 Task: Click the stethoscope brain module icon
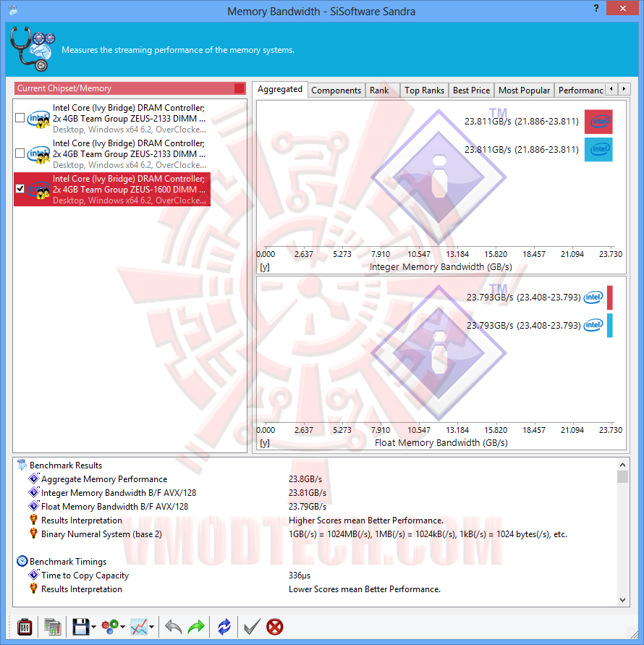(33, 49)
